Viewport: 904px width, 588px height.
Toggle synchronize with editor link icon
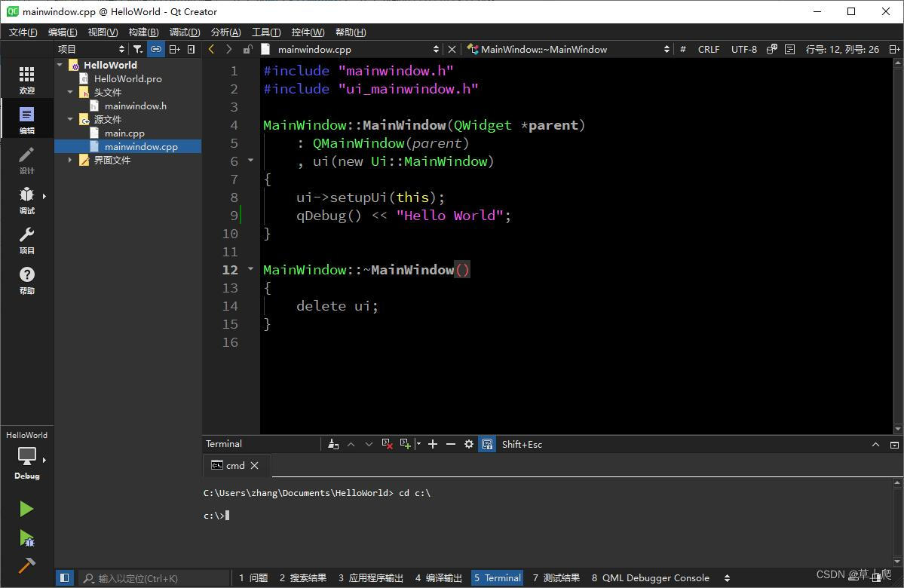tap(155, 49)
